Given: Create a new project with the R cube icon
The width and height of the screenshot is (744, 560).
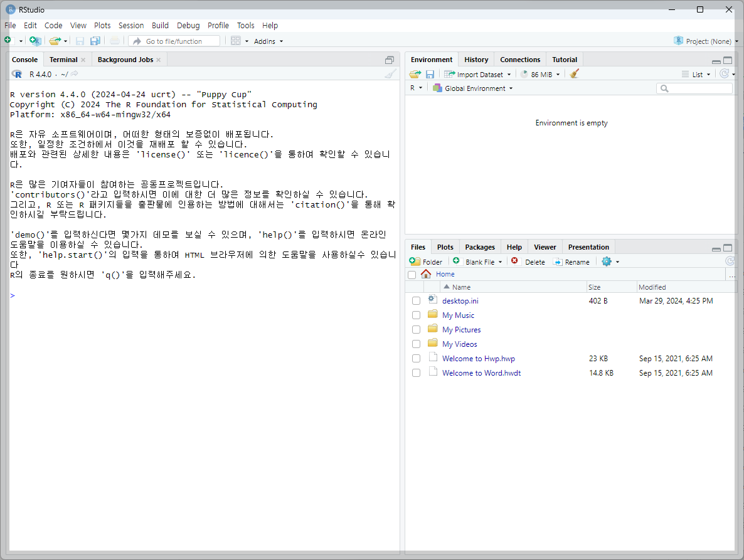Looking at the screenshot, I should 35,41.
